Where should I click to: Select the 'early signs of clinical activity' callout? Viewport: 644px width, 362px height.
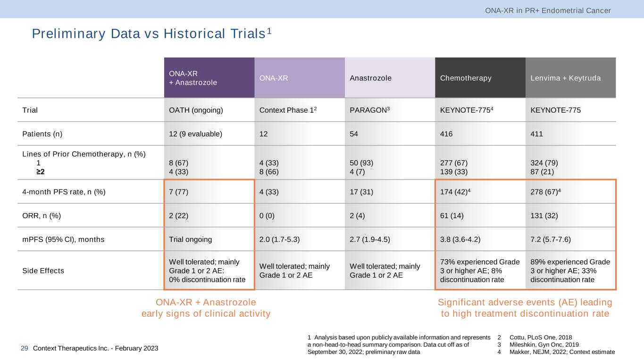(x=206, y=313)
